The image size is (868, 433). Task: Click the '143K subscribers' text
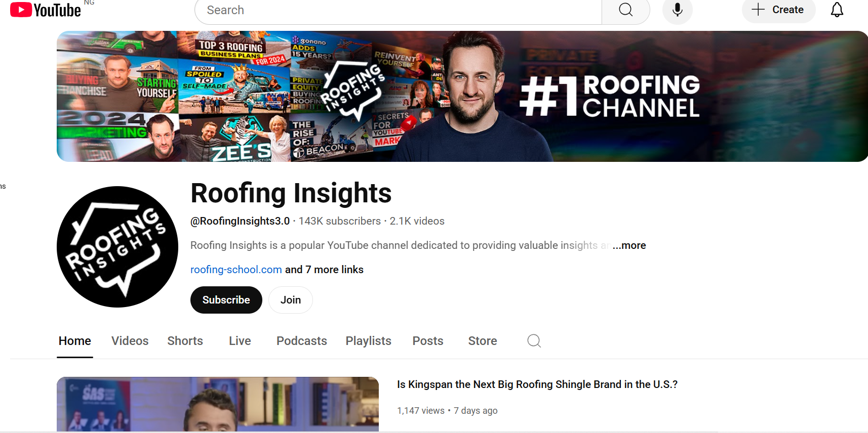click(340, 221)
